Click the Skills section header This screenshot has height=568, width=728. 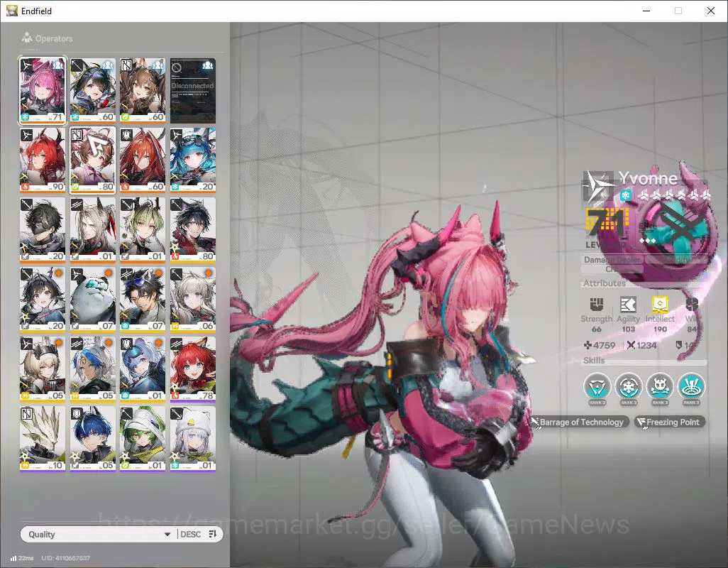(594, 361)
